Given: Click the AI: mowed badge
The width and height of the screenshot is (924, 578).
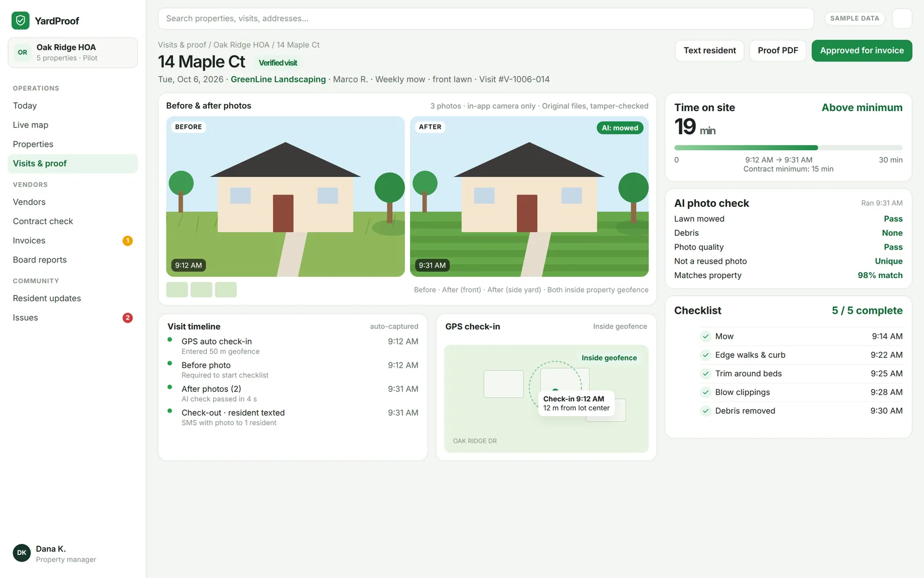Looking at the screenshot, I should click(620, 128).
